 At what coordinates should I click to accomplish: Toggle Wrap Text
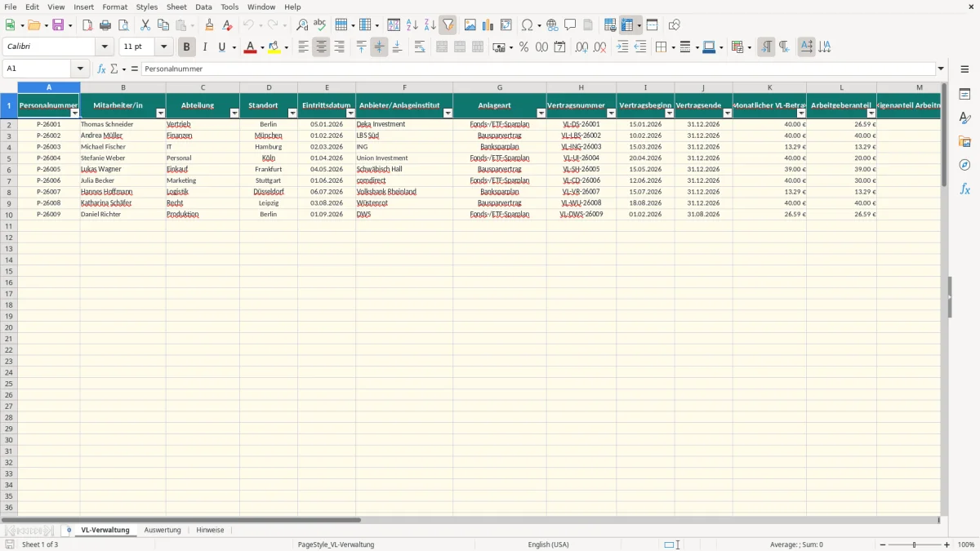click(420, 47)
